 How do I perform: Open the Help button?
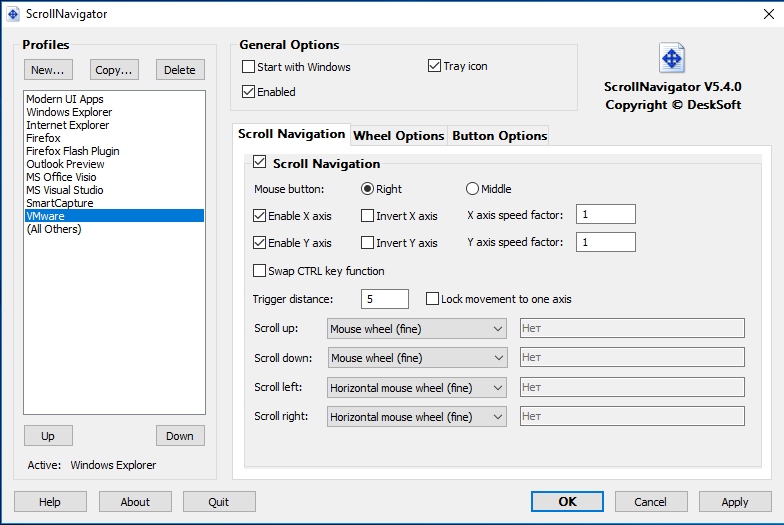(50, 502)
